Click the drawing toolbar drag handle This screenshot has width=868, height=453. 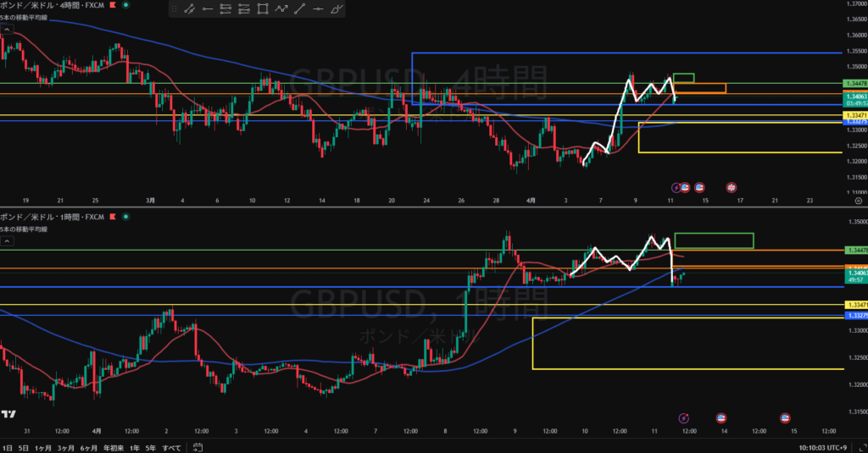(x=173, y=10)
